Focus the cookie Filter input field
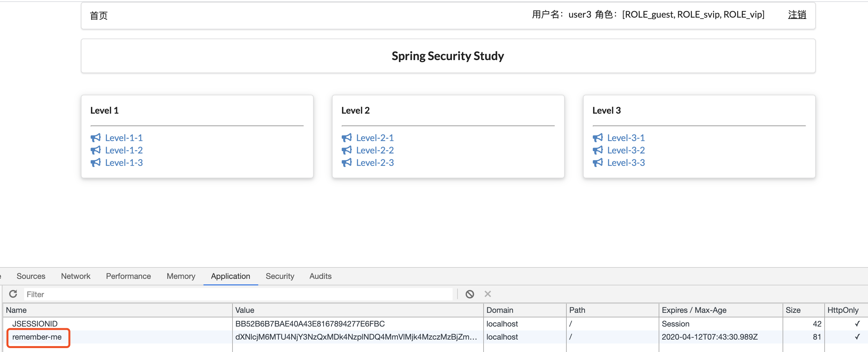Screen dimensions: 868x352 tap(238, 294)
